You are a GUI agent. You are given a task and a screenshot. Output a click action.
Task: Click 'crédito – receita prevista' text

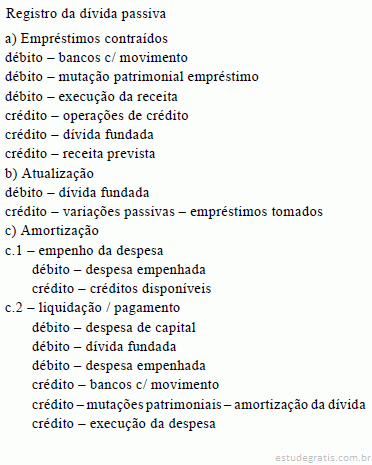(x=80, y=154)
